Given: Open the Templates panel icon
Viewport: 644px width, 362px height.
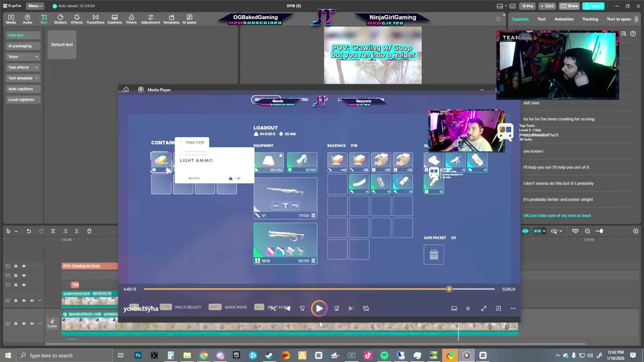Looking at the screenshot, I should [171, 19].
